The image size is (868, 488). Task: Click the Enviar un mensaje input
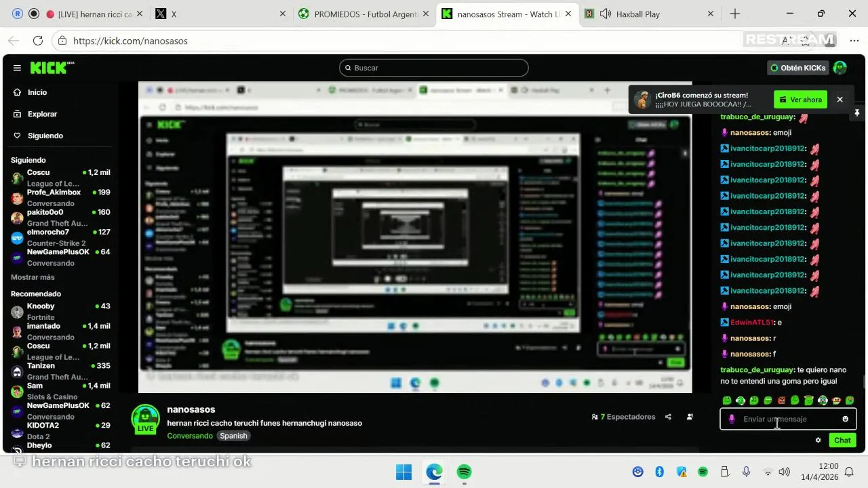[x=789, y=419]
